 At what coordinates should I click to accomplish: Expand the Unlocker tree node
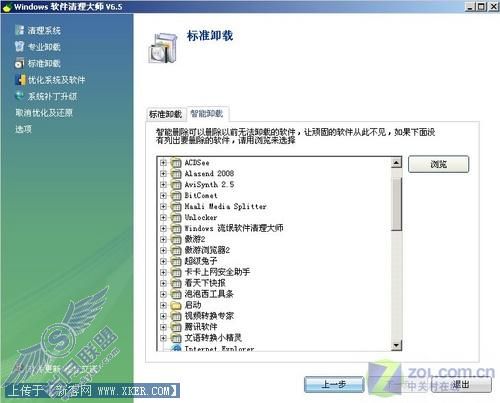(x=163, y=217)
